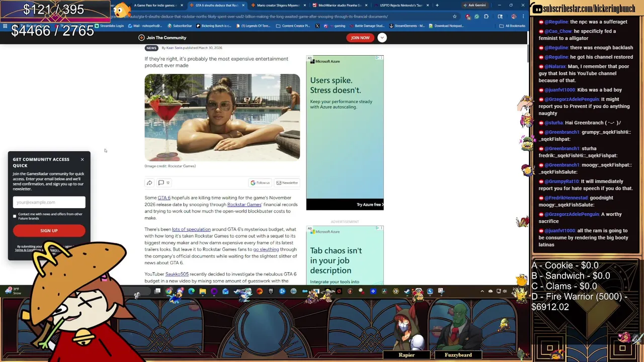Show hidden system tray icons chevron
Image resolution: width=644 pixels, height=362 pixels.
pyautogui.click(x=482, y=291)
